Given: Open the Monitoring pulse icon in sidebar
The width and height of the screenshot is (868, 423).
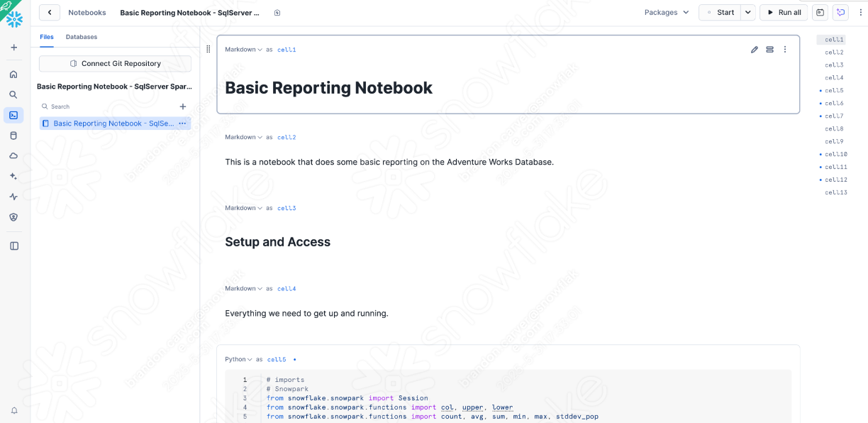Looking at the screenshot, I should click(13, 197).
